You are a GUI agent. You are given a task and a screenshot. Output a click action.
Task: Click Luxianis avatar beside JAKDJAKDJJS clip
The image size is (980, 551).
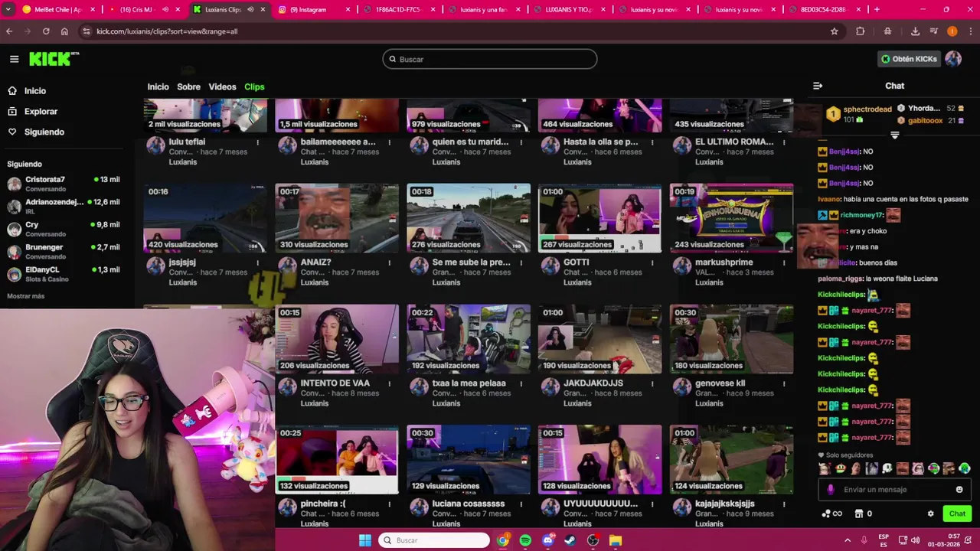coord(550,387)
